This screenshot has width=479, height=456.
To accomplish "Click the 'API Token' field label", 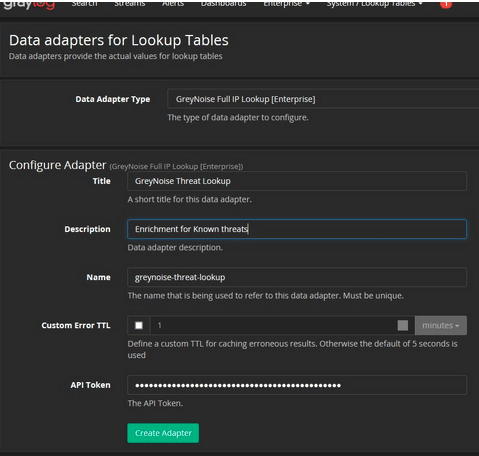I will [x=90, y=385].
